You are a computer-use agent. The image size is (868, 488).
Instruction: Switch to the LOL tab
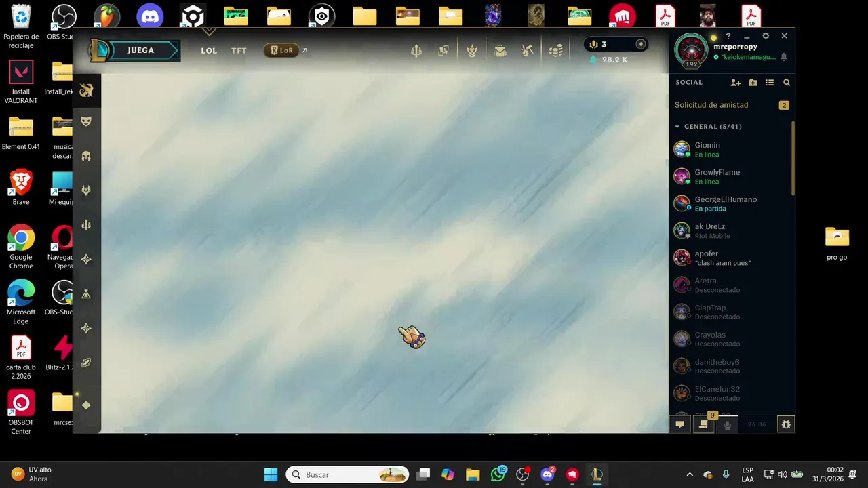point(209,50)
